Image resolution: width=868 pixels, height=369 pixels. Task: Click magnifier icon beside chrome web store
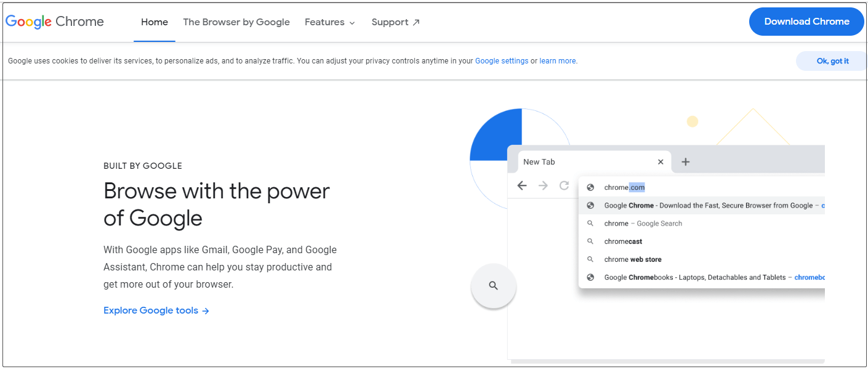[x=590, y=259]
